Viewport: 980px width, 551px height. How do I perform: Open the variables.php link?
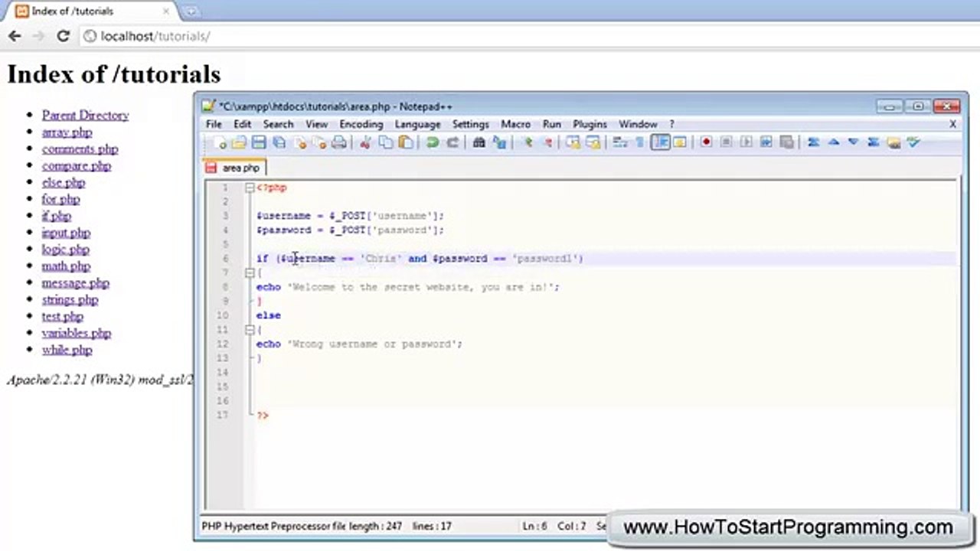[x=77, y=333]
